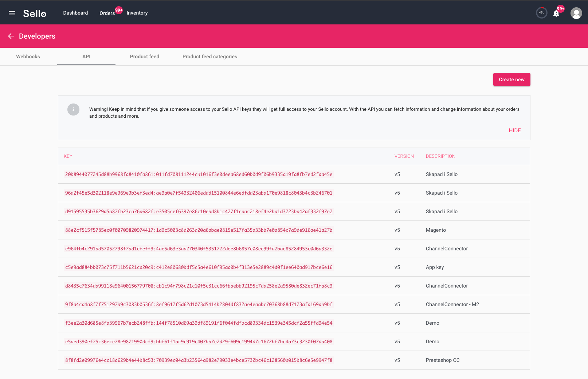The width and height of the screenshot is (588, 379).
Task: Click the Create new button
Action: pyautogui.click(x=511, y=79)
